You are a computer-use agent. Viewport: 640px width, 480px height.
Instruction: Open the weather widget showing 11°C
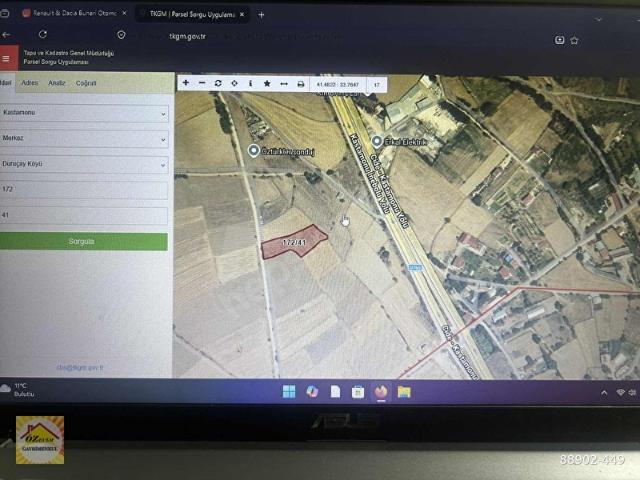point(17,390)
